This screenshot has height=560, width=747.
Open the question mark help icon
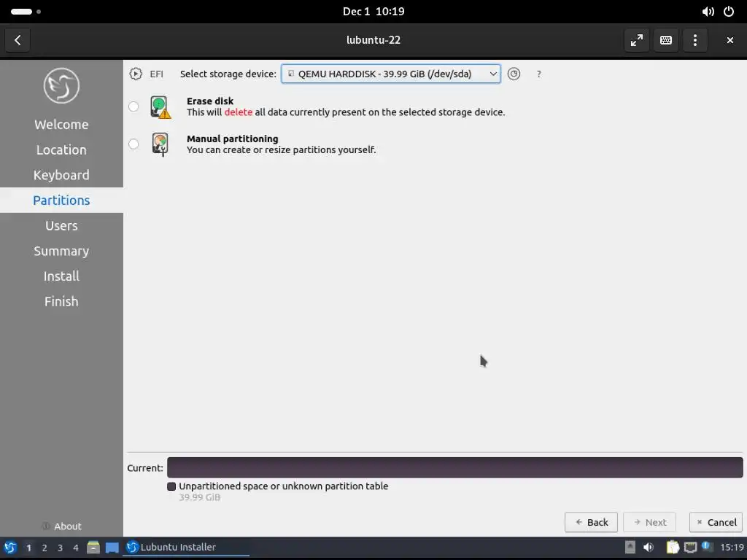click(539, 74)
